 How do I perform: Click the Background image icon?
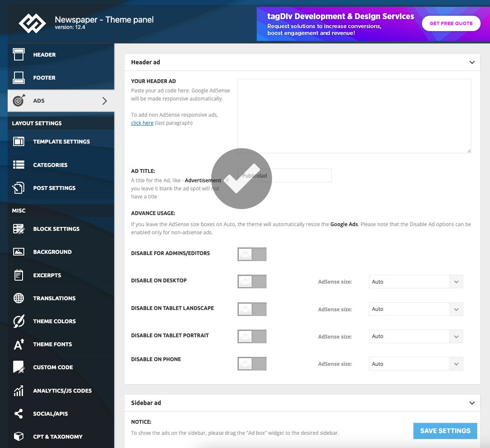pyautogui.click(x=19, y=252)
